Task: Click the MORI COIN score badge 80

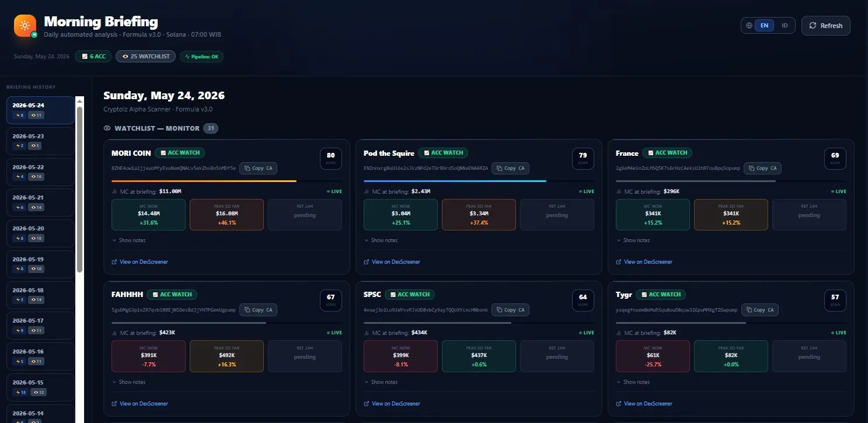Action: click(331, 158)
